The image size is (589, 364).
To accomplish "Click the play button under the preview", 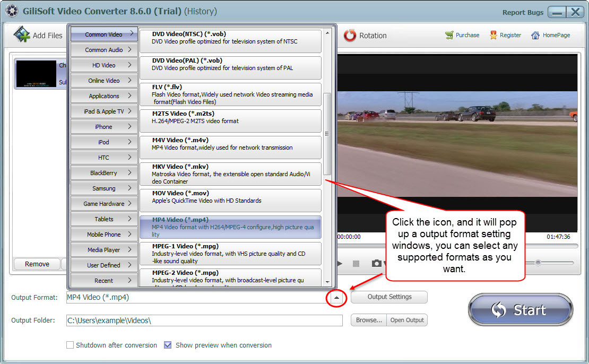I will click(340, 264).
